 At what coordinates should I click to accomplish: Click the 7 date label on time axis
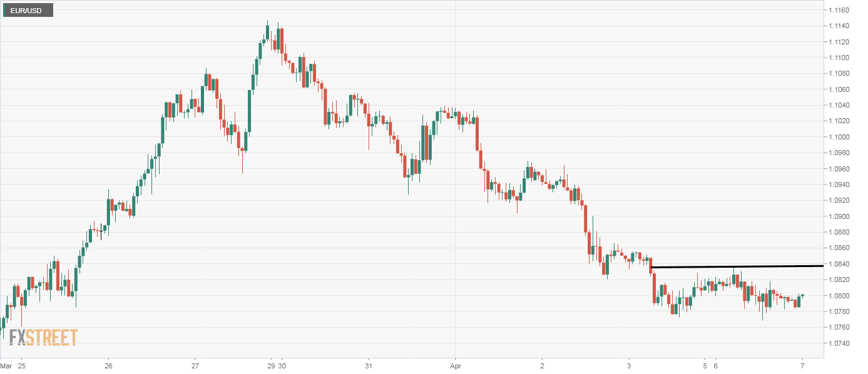(802, 366)
